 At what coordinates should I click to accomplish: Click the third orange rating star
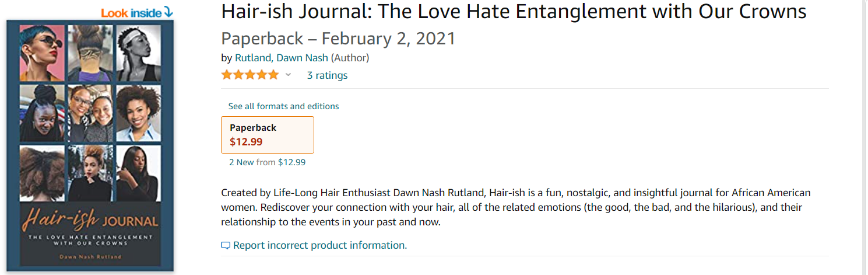tap(250, 75)
